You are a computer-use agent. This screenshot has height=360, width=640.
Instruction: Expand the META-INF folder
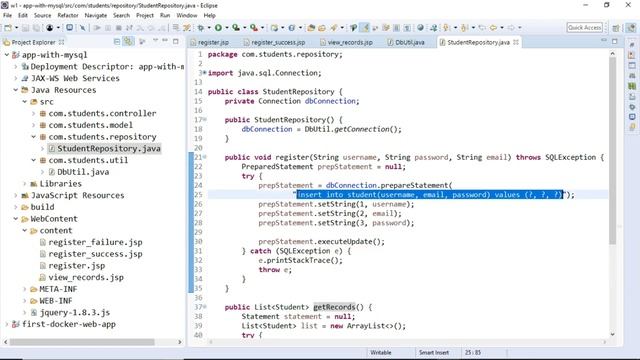coord(24,289)
